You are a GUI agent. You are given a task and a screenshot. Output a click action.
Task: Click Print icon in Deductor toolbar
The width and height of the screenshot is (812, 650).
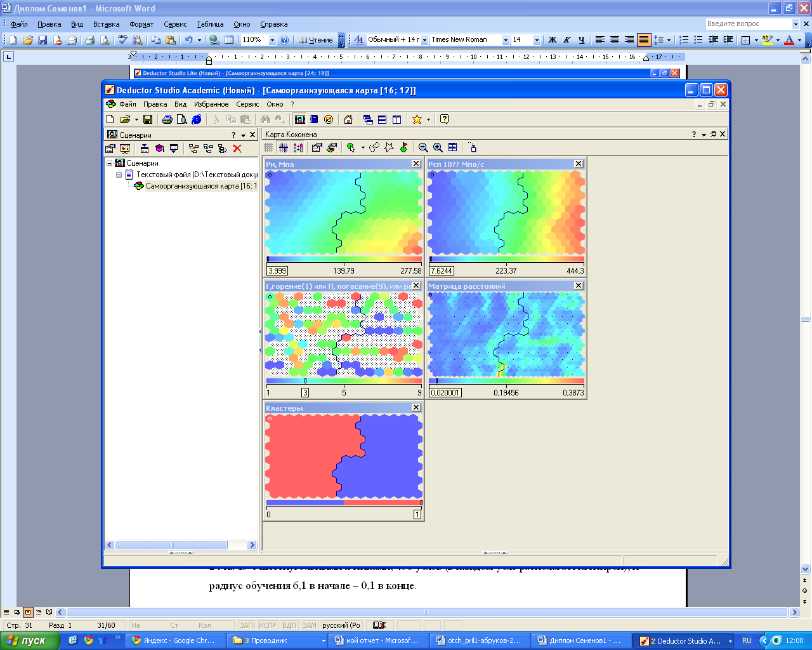click(167, 119)
